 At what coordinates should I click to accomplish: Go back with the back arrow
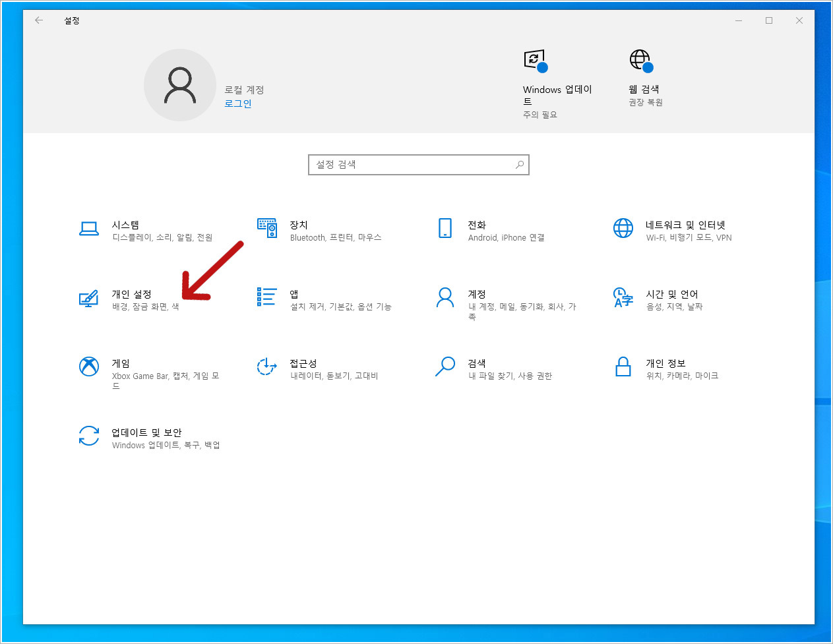[x=39, y=20]
